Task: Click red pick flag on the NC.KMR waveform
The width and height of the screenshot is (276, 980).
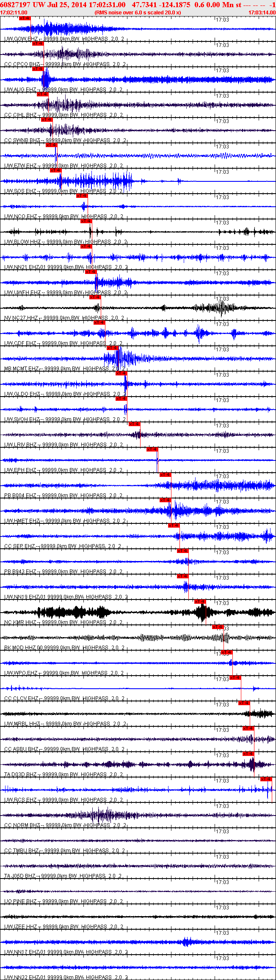Action: 200,602
